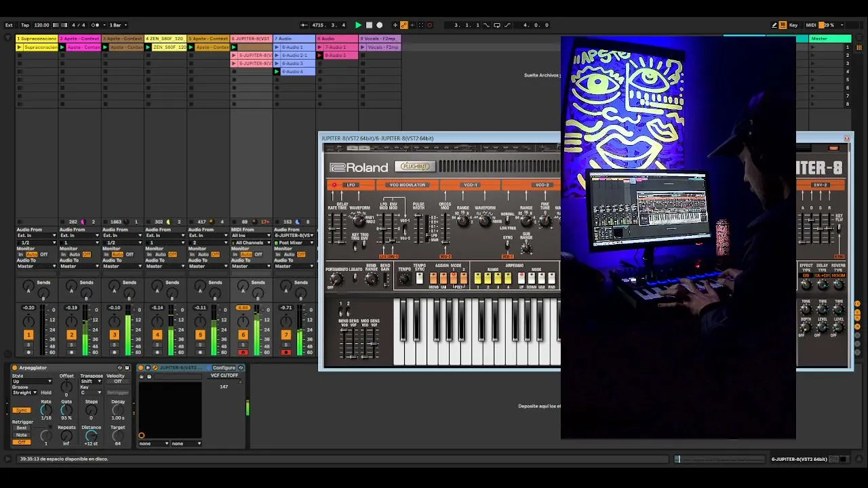Select the 7 Audio track header
This screenshot has height=488, width=868.
pos(294,39)
